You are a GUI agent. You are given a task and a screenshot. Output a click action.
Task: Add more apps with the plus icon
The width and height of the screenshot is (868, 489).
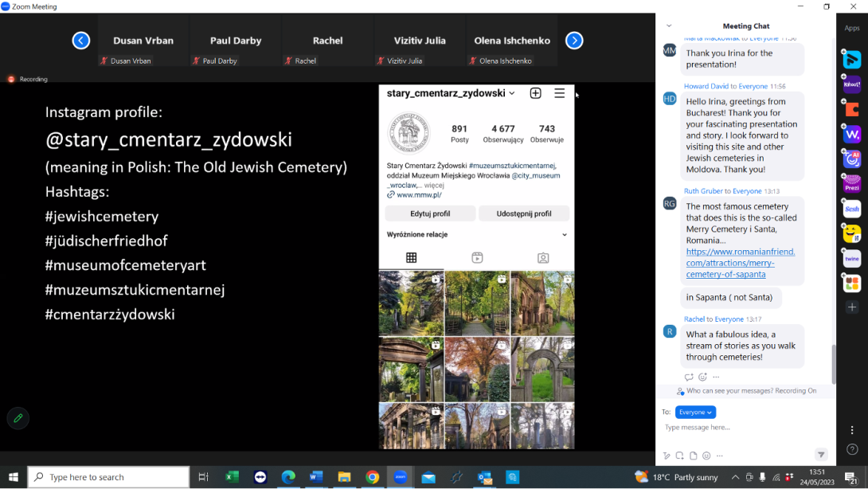point(852,307)
